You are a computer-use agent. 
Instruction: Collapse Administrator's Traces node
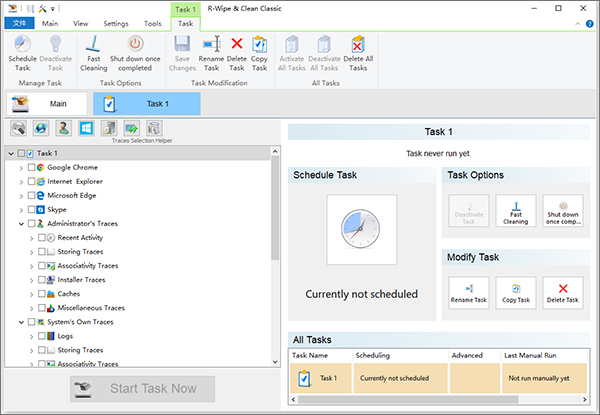21,224
